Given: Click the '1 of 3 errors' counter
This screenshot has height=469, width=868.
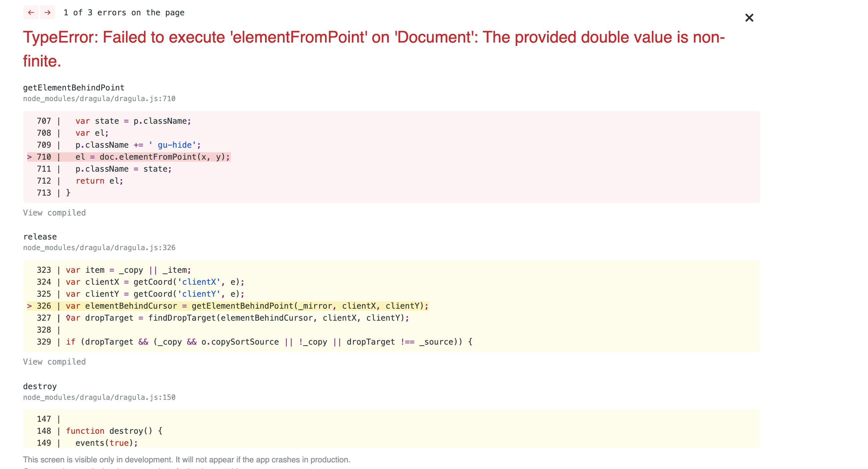Looking at the screenshot, I should point(124,12).
